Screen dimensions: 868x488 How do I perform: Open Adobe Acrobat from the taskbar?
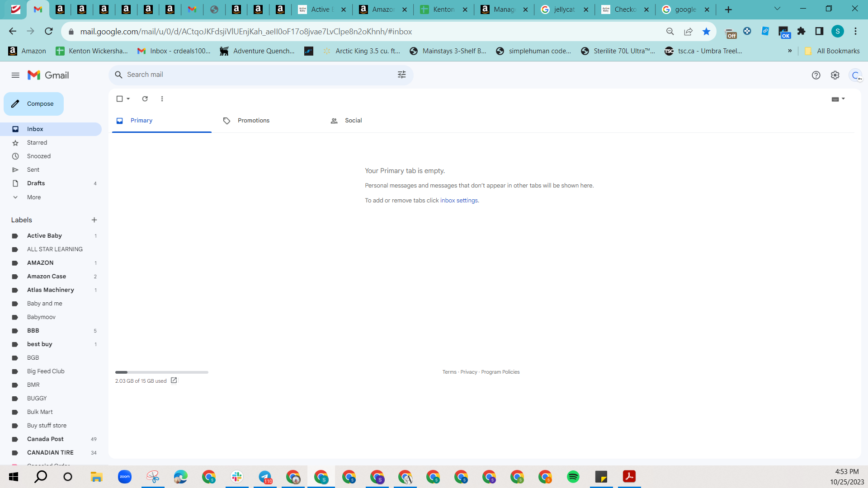pyautogui.click(x=629, y=477)
